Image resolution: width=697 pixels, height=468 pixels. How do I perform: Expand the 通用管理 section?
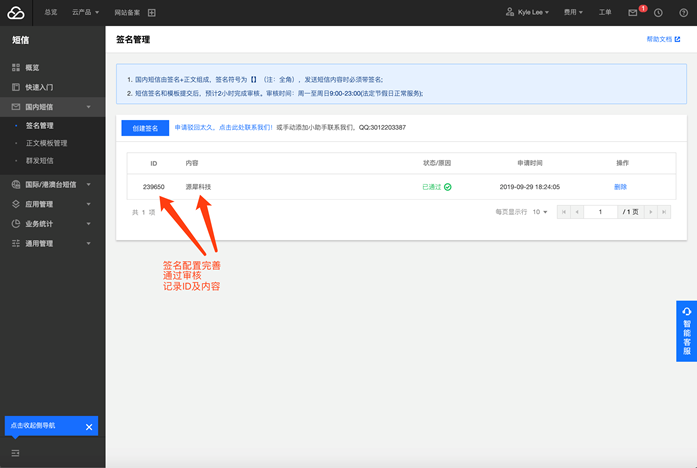(88, 243)
